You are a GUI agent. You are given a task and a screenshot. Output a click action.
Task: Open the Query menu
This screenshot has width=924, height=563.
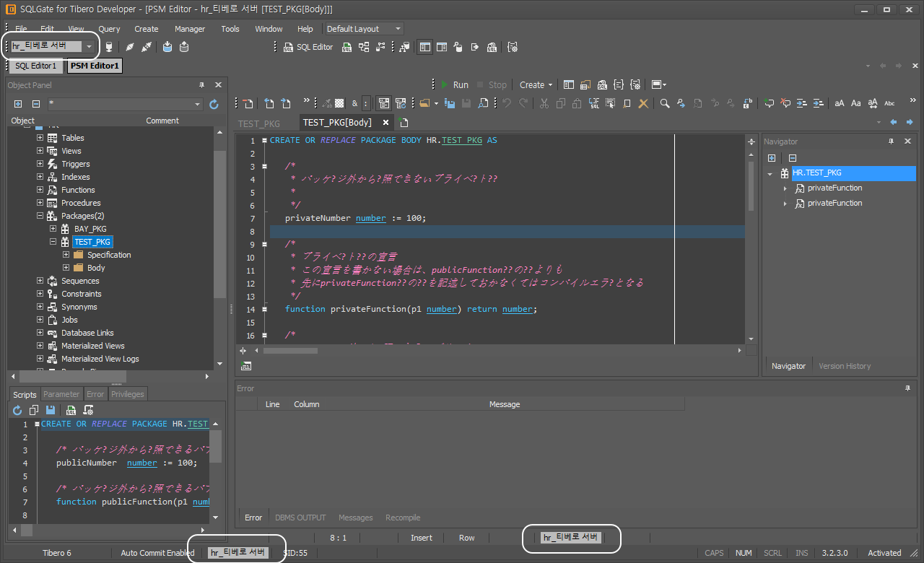109,29
